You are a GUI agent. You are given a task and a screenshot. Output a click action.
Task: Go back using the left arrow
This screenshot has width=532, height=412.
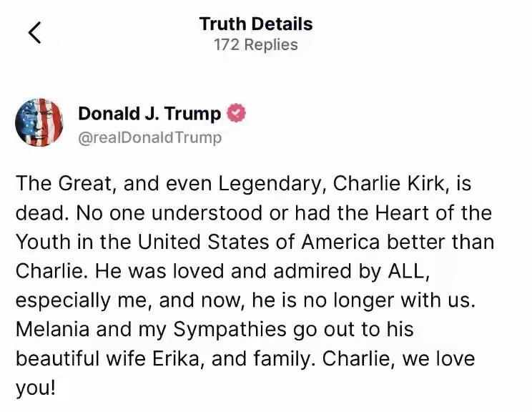[x=35, y=33]
